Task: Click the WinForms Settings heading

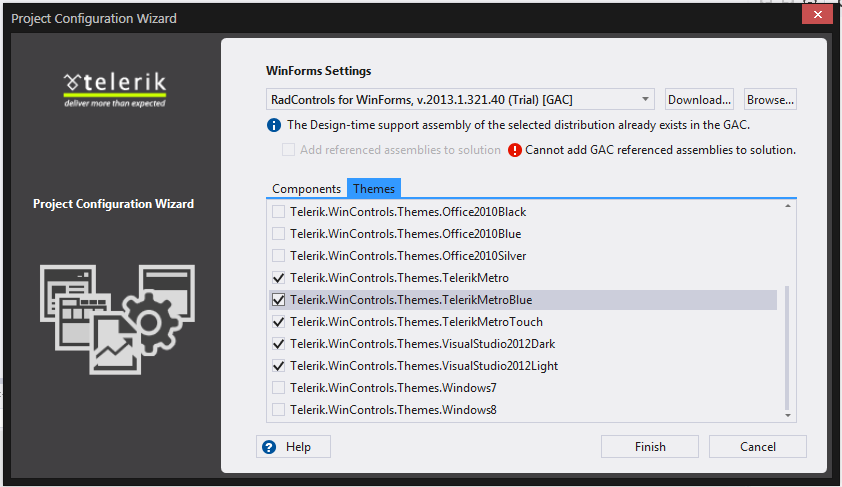Action: coord(318,71)
